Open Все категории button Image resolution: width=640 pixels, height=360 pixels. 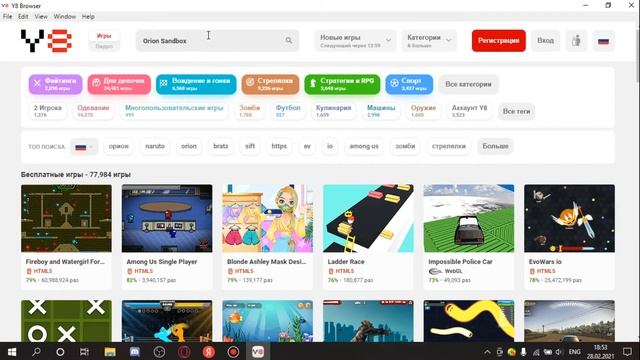pyautogui.click(x=468, y=84)
